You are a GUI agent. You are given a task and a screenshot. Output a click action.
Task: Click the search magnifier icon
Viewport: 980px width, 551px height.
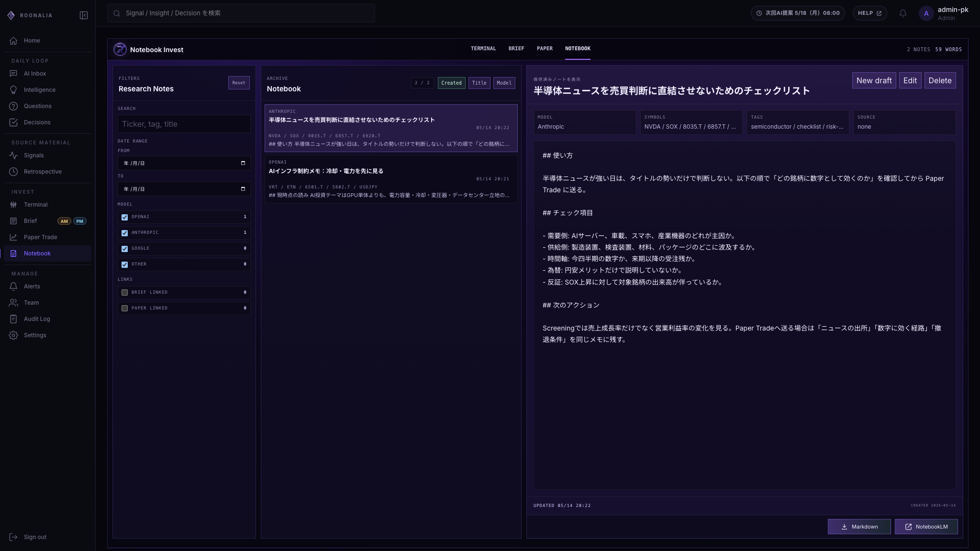coord(117,13)
